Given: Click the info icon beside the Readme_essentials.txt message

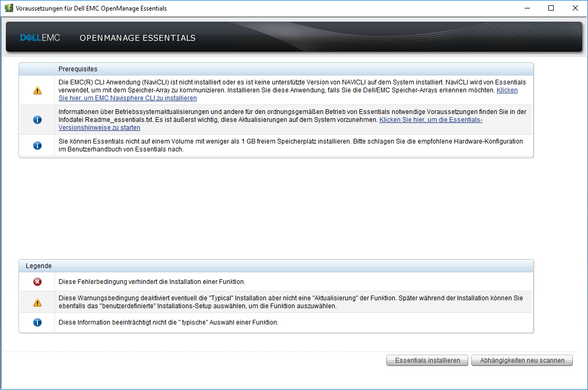Looking at the screenshot, I should click(x=37, y=120).
